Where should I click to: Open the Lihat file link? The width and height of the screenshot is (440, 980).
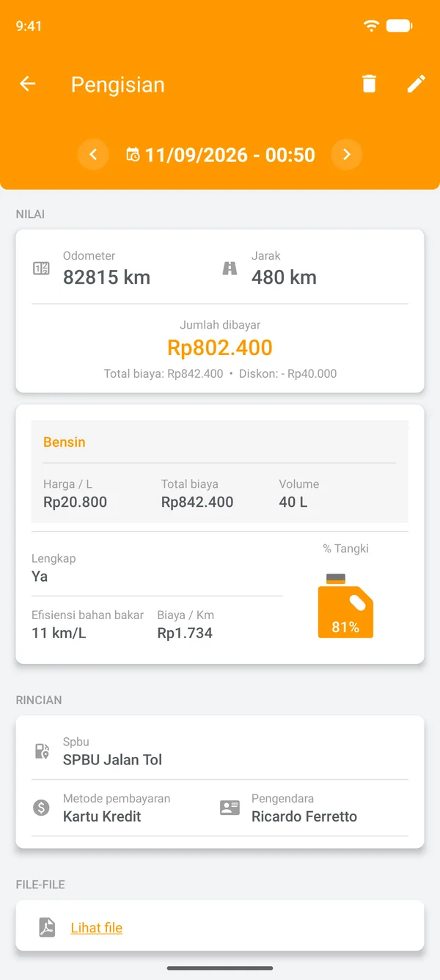(97, 928)
